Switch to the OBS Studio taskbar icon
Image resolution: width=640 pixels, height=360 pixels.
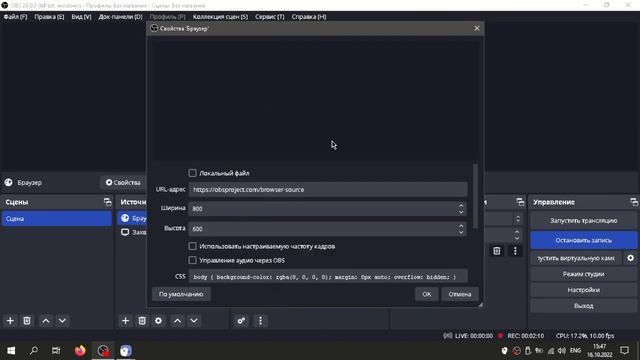[103, 351]
